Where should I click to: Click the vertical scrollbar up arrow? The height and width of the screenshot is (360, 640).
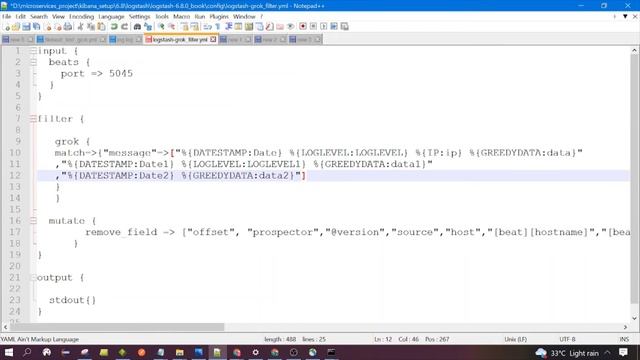[x=634, y=51]
